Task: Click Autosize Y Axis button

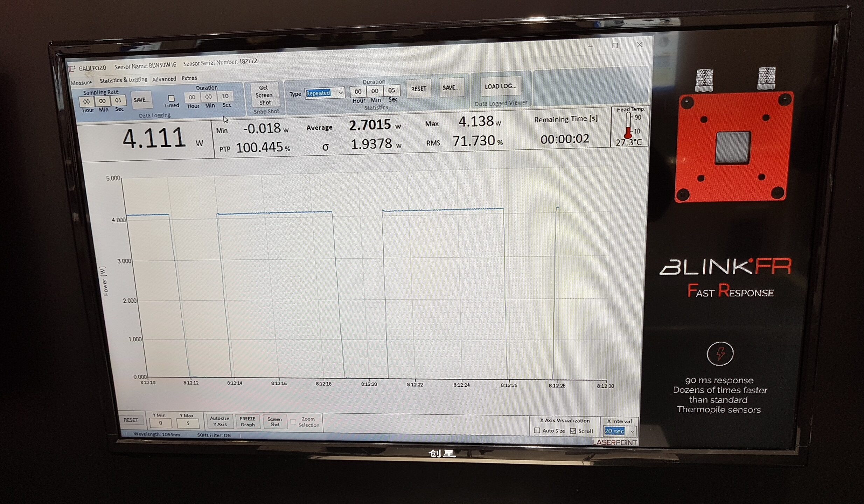Action: [x=220, y=421]
